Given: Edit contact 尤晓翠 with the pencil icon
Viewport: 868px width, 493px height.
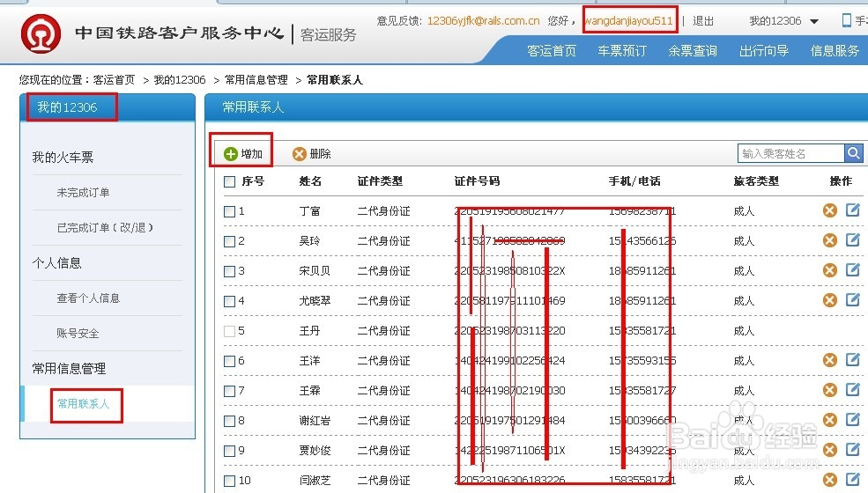Looking at the screenshot, I should 852,299.
